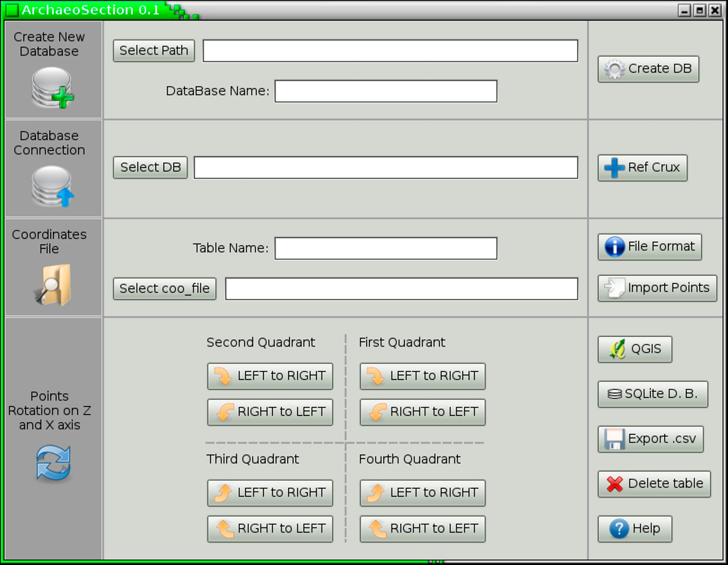Click the ArchaeoSection window menu icon
Screen dimensions: 728x565
point(12,10)
